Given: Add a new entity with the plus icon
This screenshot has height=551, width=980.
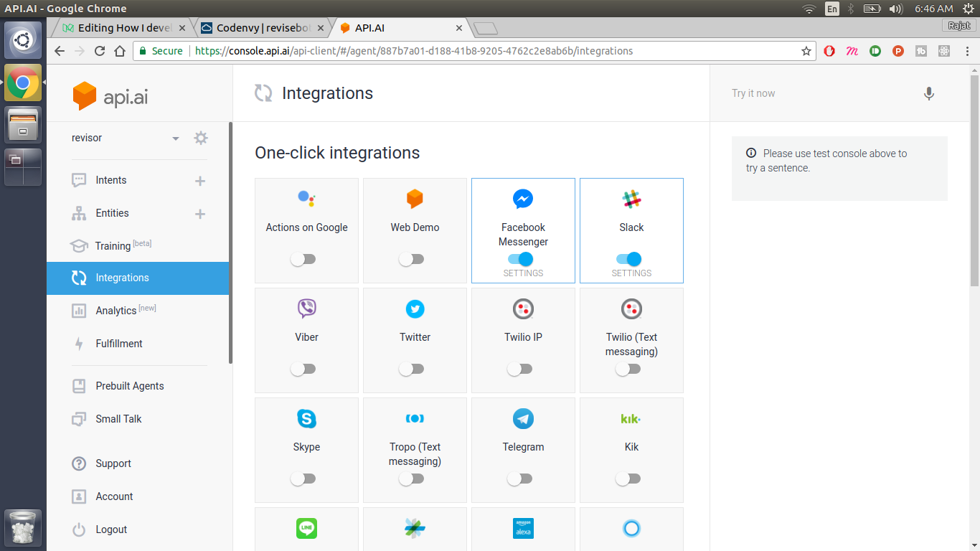Looking at the screenshot, I should coord(200,214).
